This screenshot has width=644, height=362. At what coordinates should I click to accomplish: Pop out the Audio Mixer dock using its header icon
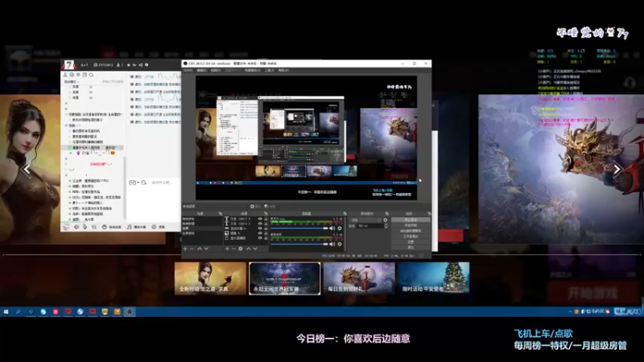(345, 213)
